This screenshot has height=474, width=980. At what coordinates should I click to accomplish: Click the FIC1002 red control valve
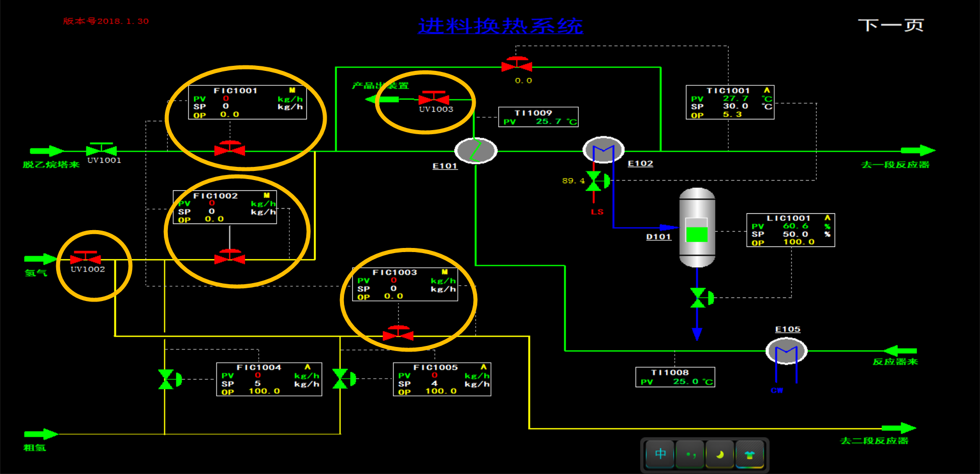pyautogui.click(x=230, y=257)
